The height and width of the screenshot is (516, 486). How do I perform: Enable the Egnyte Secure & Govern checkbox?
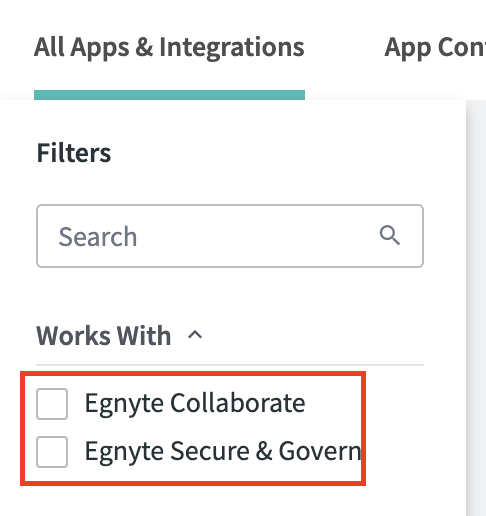click(x=52, y=452)
